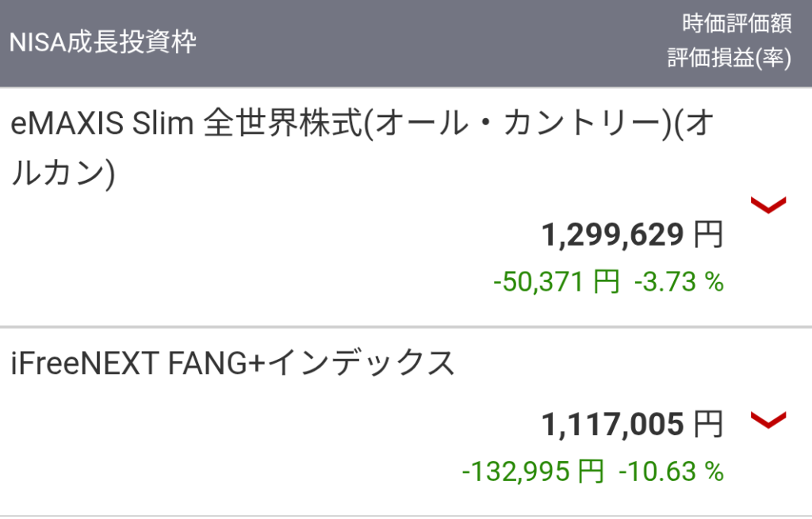The width and height of the screenshot is (812, 519).
Task: Click the divider line between the funds
Action: pos(406,326)
